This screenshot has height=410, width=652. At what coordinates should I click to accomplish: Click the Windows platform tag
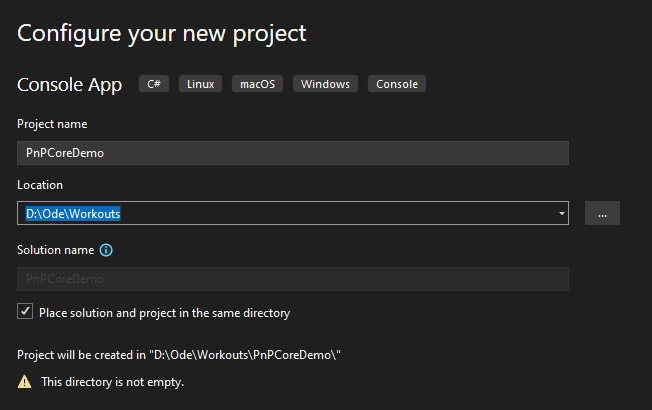click(x=325, y=84)
